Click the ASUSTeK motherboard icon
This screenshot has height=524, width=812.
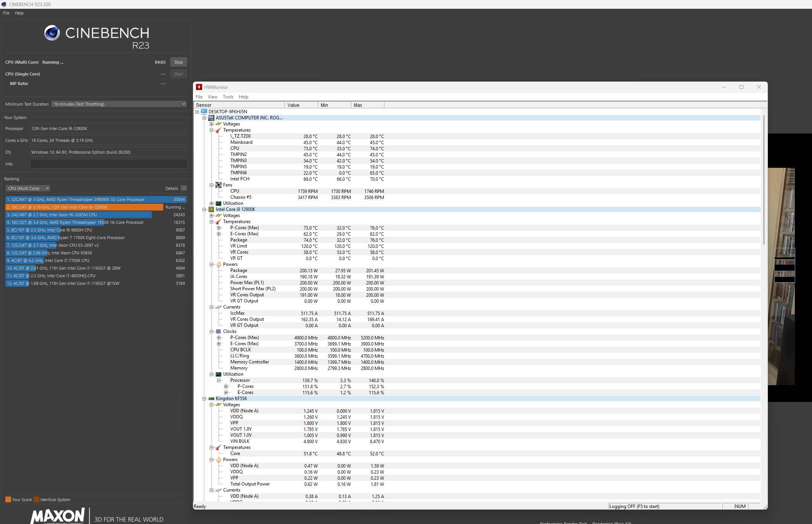point(211,118)
